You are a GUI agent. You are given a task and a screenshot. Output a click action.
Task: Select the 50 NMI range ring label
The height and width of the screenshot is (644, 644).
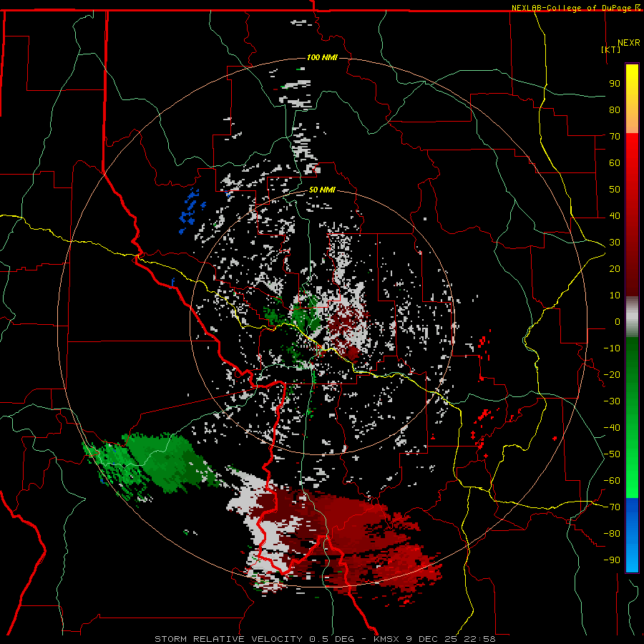(322, 190)
